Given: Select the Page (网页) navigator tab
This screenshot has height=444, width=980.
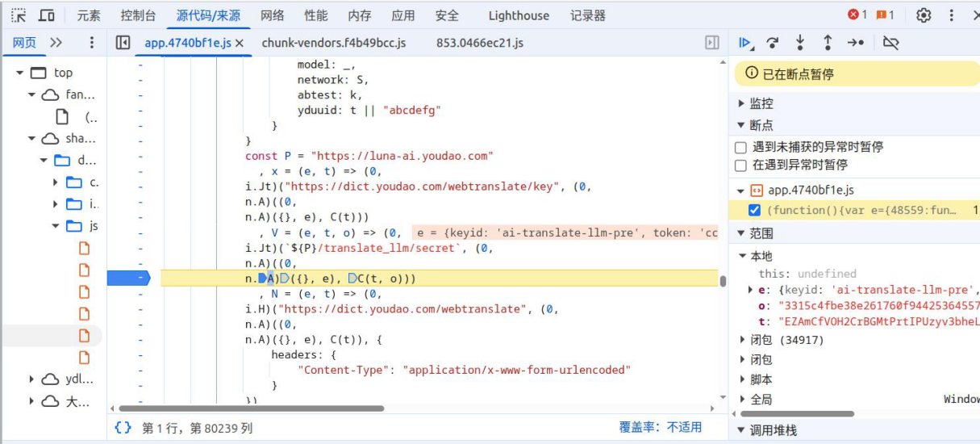Looking at the screenshot, I should coord(24,43).
